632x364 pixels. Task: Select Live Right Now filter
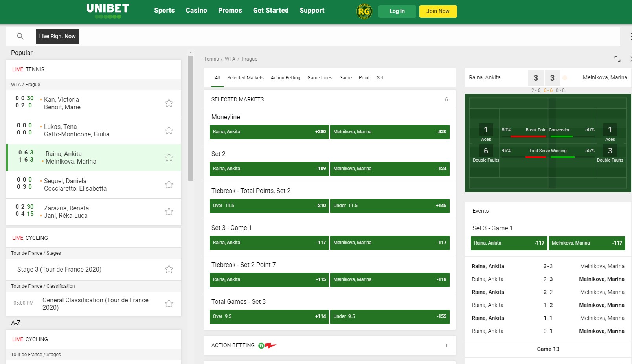click(57, 37)
